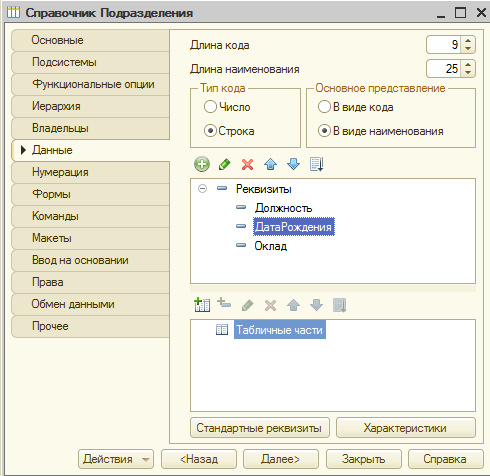Click the <Назад button
The width and height of the screenshot is (490, 476).
pyautogui.click(x=199, y=459)
